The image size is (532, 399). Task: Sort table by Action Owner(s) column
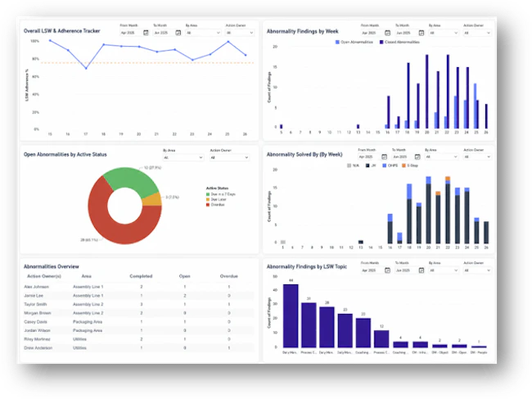44,276
